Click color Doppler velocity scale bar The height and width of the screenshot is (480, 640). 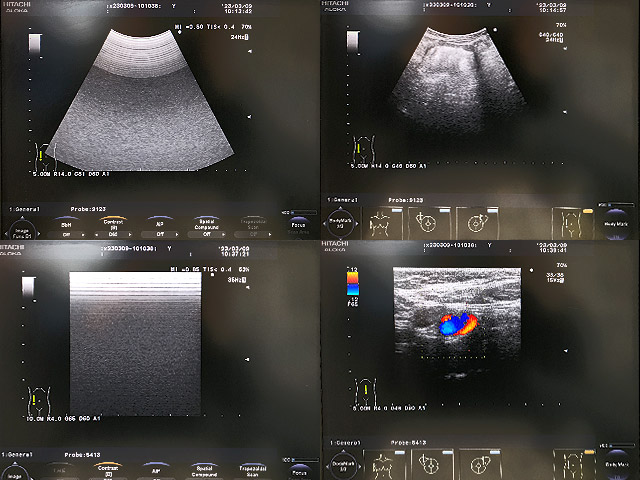click(353, 284)
